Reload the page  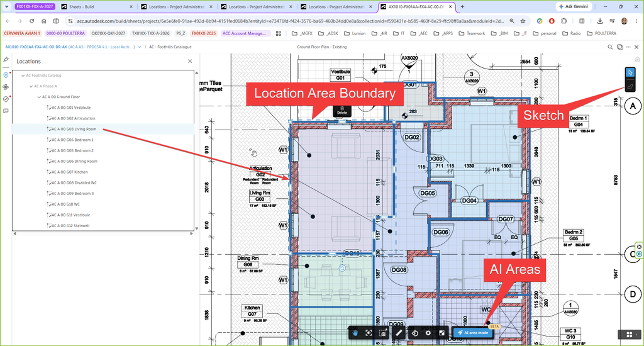[x=31, y=21]
